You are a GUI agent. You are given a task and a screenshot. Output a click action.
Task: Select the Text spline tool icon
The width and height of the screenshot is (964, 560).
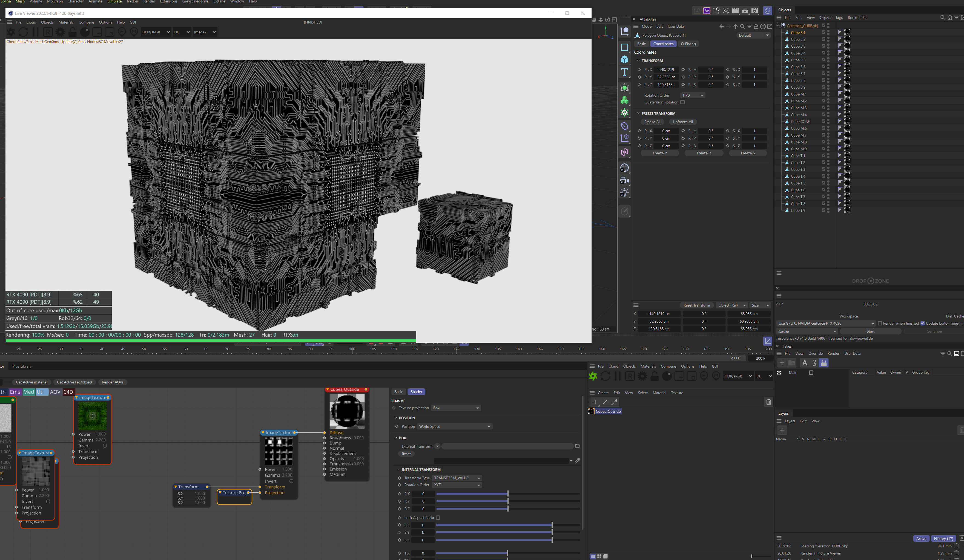point(624,72)
